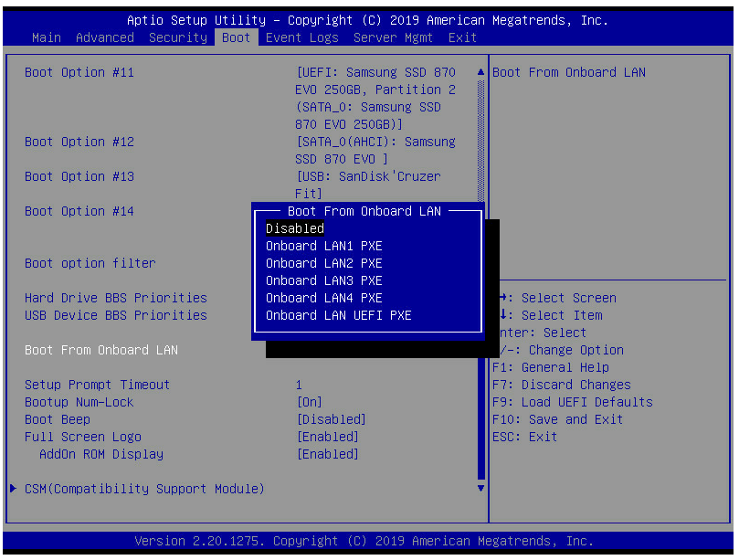
Task: Open the Security tab
Action: click(177, 37)
